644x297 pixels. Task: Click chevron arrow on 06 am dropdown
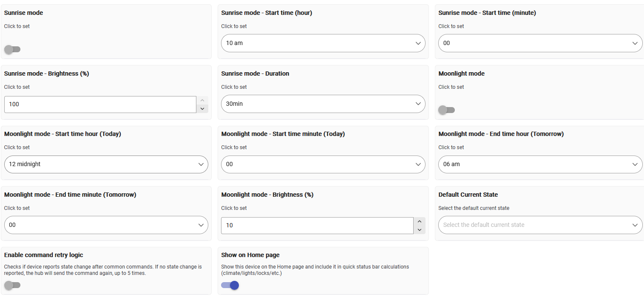point(635,164)
